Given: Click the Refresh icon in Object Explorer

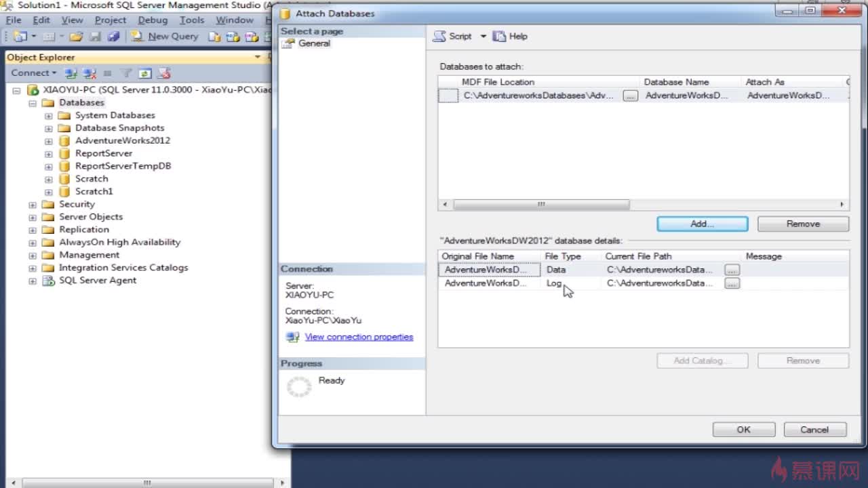Looking at the screenshot, I should 144,73.
